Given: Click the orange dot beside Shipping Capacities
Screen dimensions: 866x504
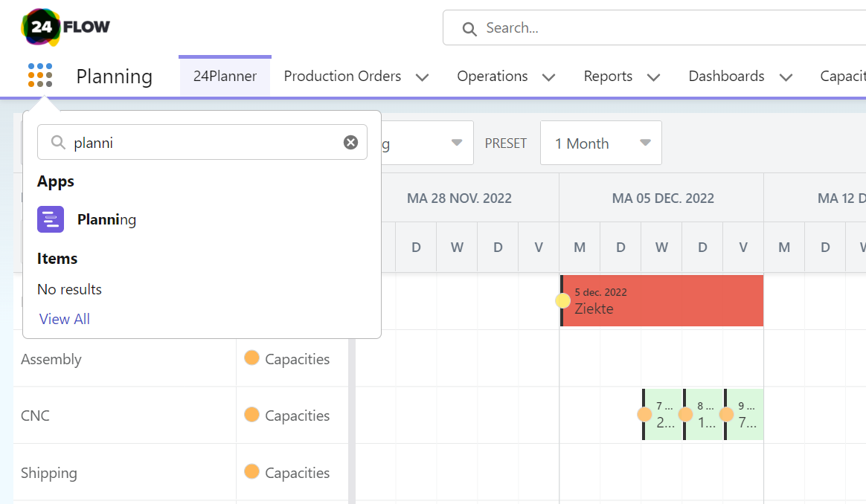Looking at the screenshot, I should 251,472.
